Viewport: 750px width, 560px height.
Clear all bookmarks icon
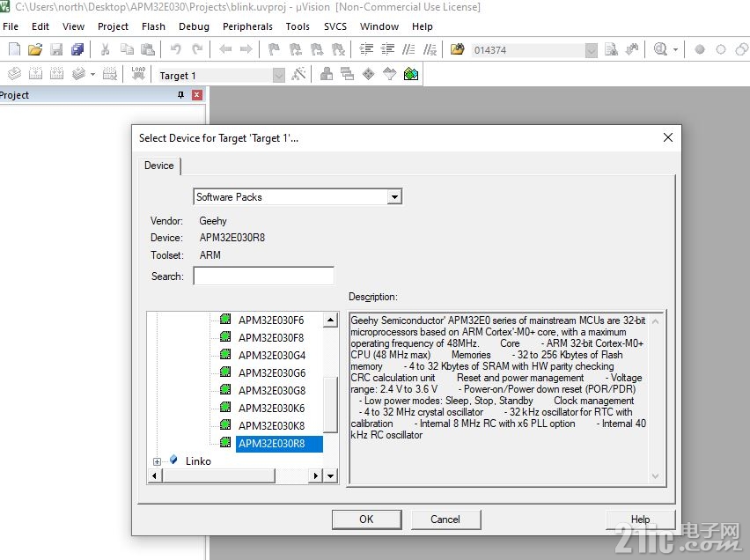338,49
